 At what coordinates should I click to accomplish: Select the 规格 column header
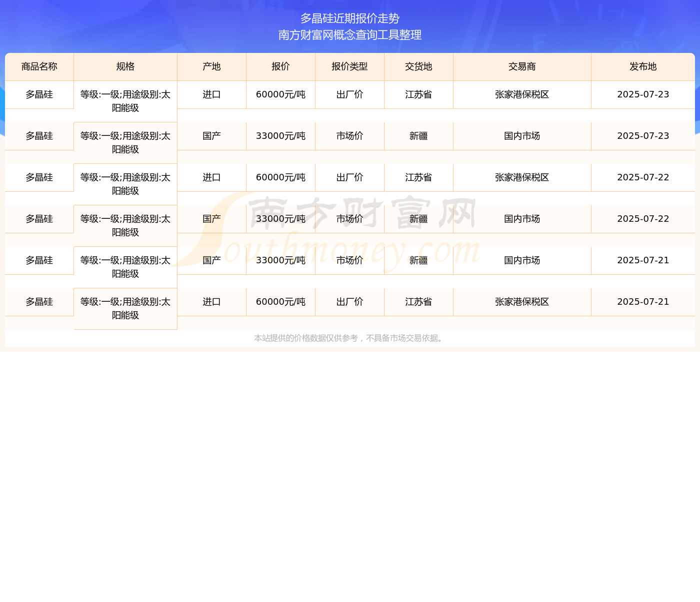pyautogui.click(x=125, y=66)
